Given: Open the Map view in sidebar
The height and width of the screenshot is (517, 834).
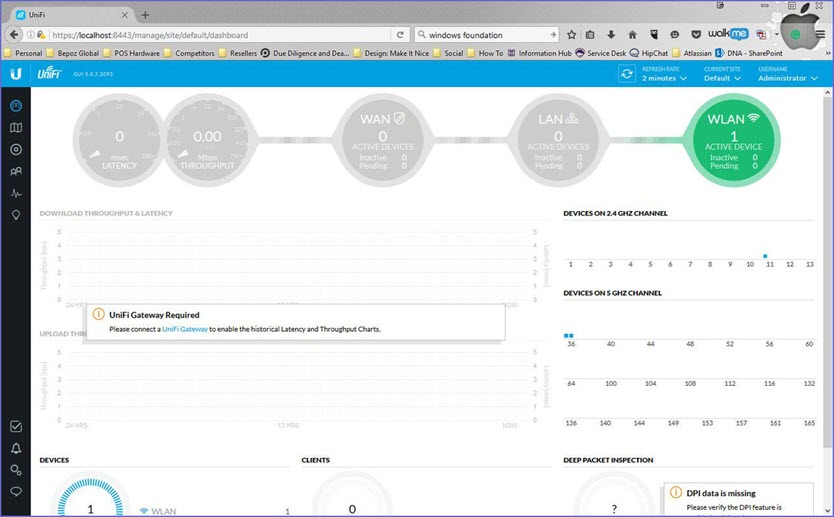Looking at the screenshot, I should pos(16,128).
